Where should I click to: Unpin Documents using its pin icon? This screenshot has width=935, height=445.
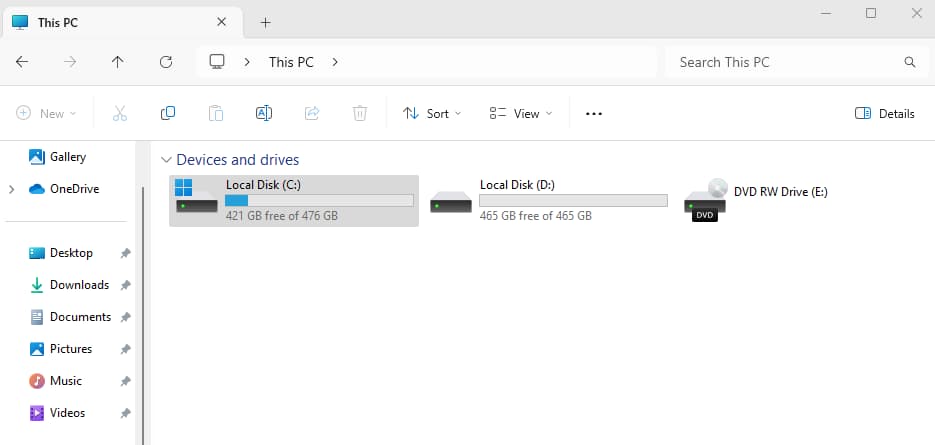[125, 317]
